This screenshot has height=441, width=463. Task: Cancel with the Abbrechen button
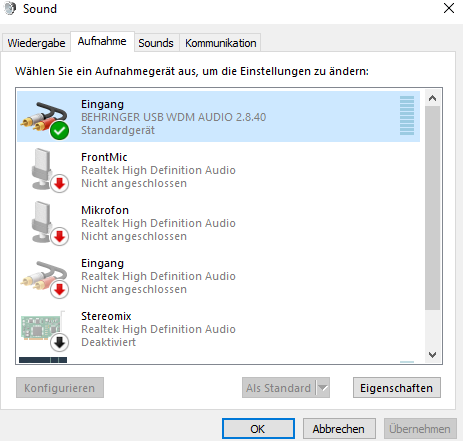[339, 429]
